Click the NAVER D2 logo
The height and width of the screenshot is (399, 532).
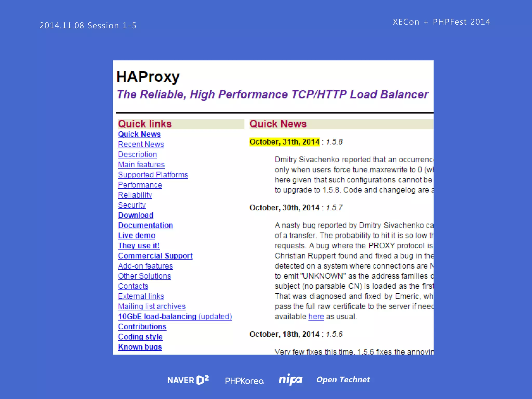[188, 380]
